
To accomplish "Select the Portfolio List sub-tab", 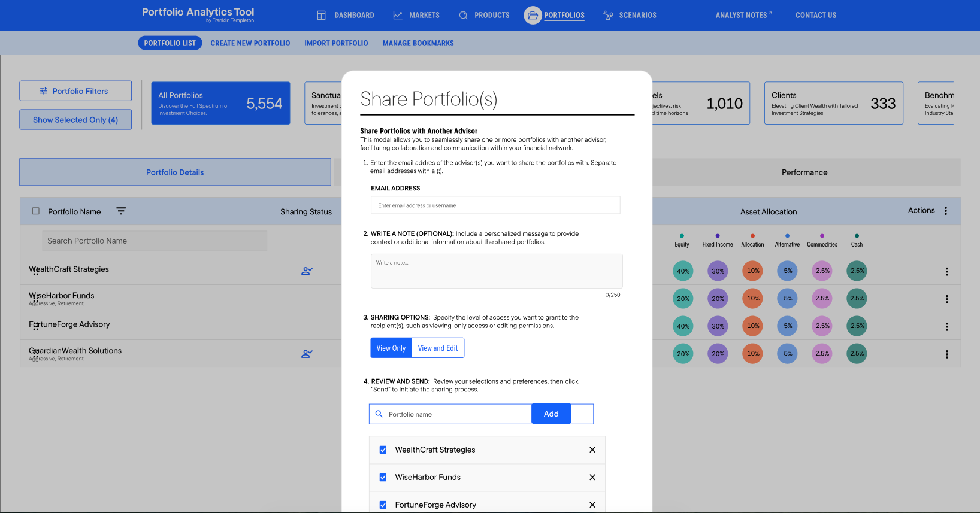I will [170, 43].
